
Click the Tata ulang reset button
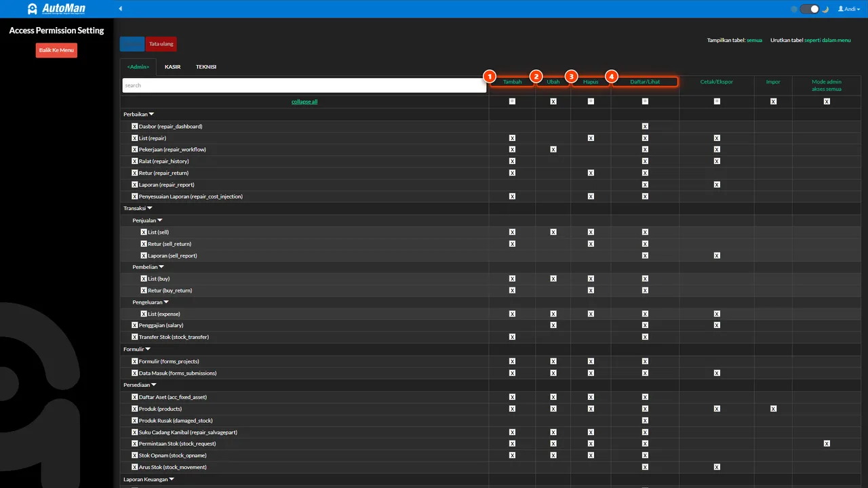(161, 44)
